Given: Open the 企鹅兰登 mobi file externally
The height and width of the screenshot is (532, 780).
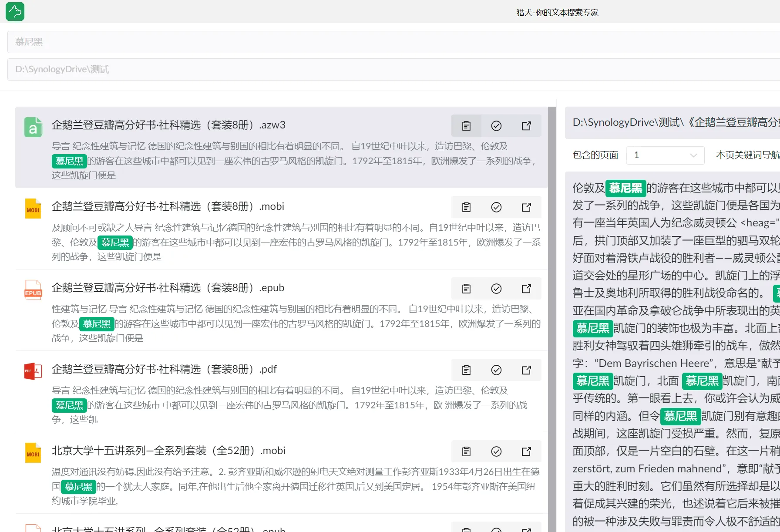Looking at the screenshot, I should click(x=526, y=207).
